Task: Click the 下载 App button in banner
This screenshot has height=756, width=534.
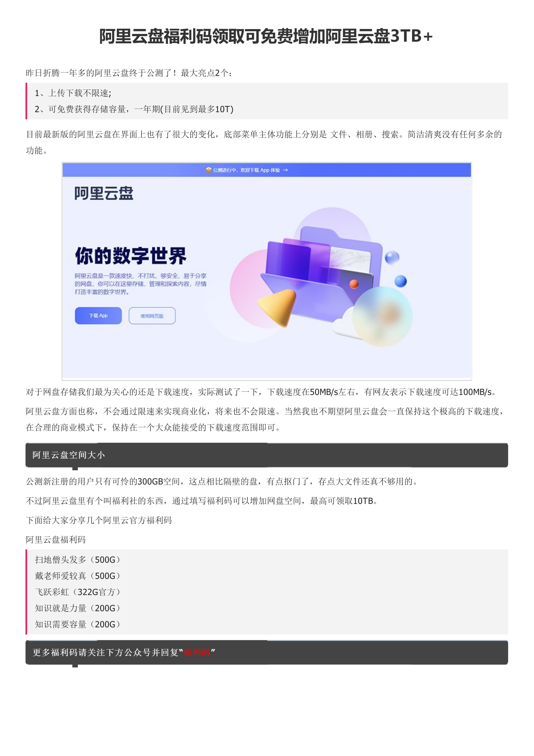Action: (x=98, y=315)
